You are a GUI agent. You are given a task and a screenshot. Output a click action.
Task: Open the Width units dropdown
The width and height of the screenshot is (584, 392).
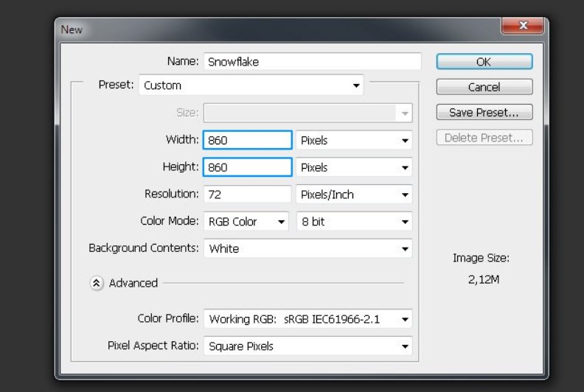pos(354,140)
